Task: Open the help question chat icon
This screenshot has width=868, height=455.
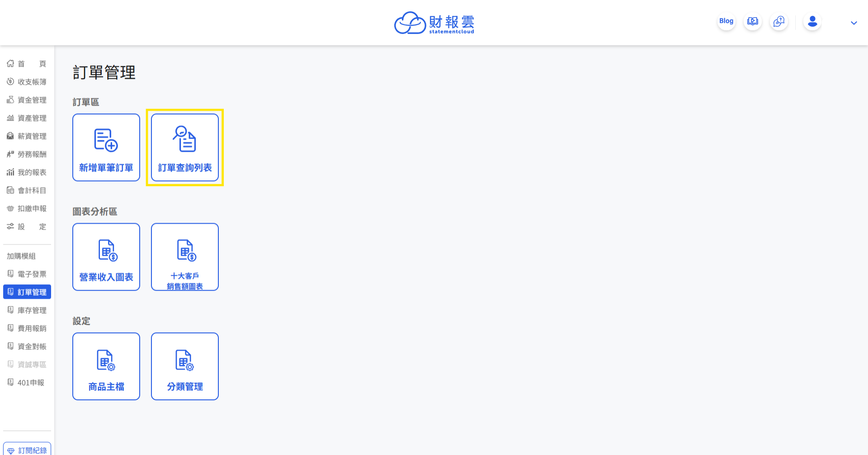Action: [x=779, y=22]
